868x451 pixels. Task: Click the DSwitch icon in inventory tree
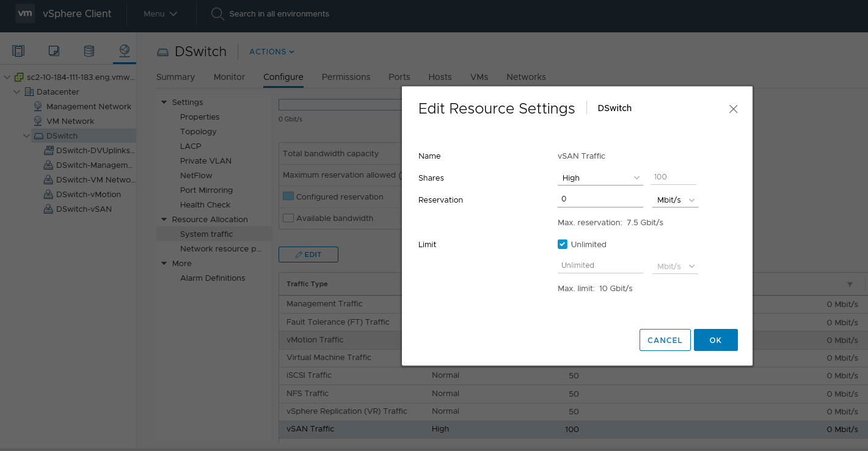click(x=38, y=135)
